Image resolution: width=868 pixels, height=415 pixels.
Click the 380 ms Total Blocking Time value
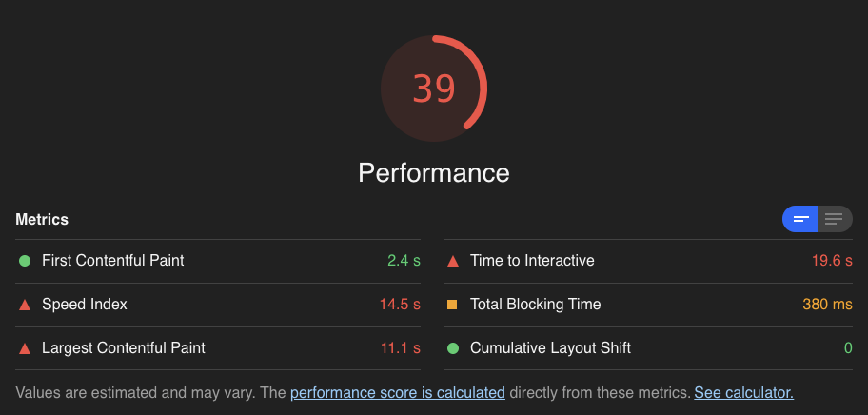(828, 305)
